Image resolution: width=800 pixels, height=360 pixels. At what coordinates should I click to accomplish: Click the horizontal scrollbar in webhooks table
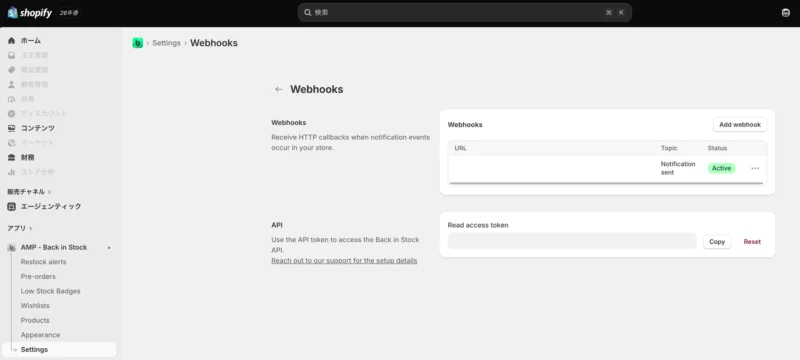[607, 183]
